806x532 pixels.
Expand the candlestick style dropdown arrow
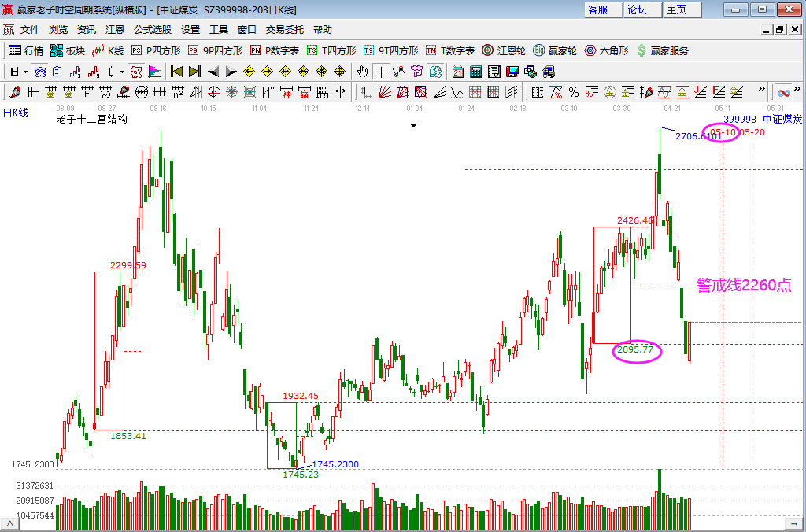pos(122,72)
